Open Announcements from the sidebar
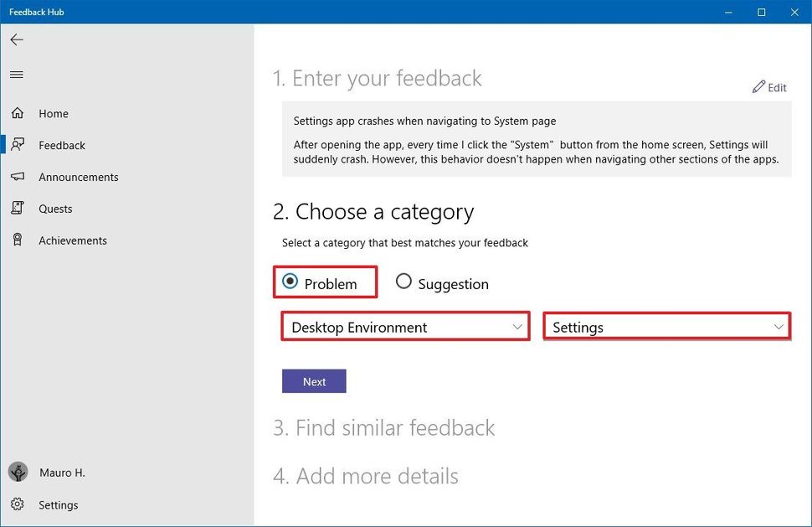 [x=78, y=177]
